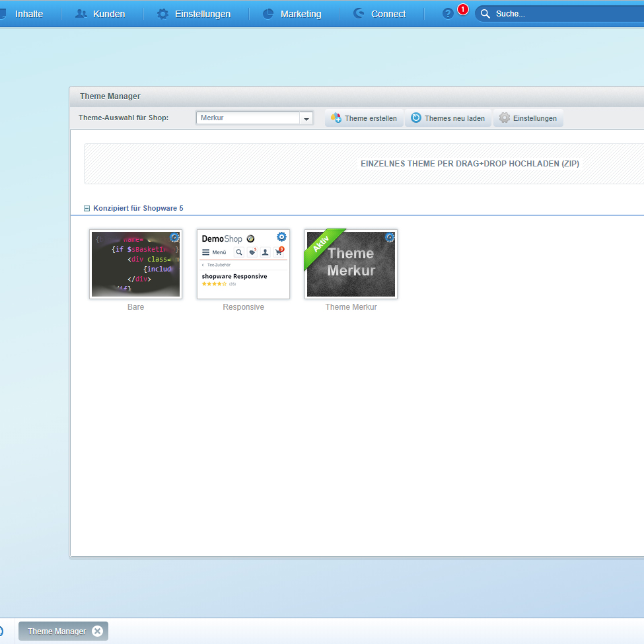This screenshot has height=644, width=644.
Task: Open Einstellungen in Theme Manager toolbar
Action: tap(528, 118)
